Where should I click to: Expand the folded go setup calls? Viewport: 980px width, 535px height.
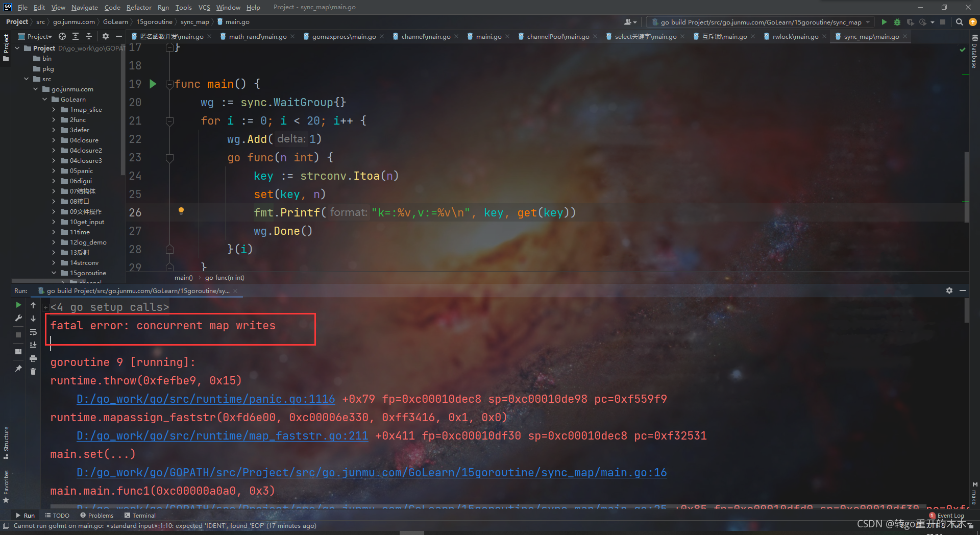pyautogui.click(x=45, y=307)
